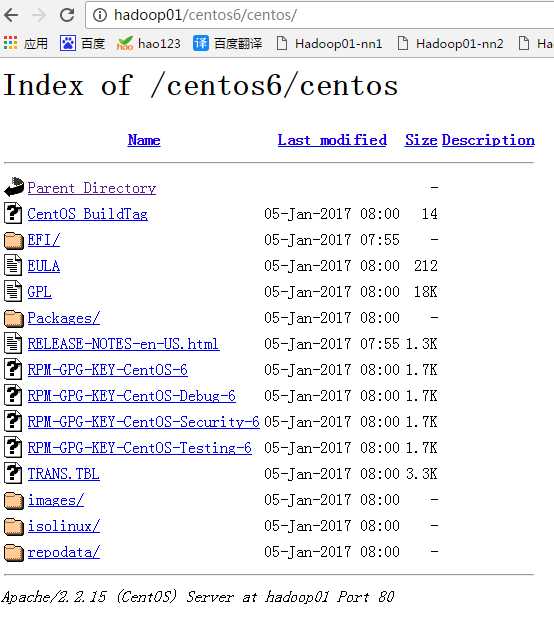This screenshot has height=622, width=554.
Task: Click the folder icon next to Packages/
Action: pyautogui.click(x=14, y=318)
